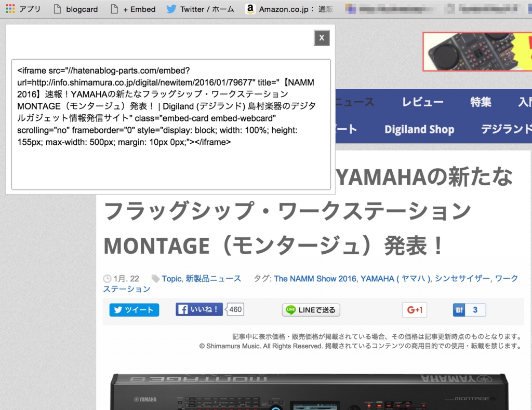Screen dimensions: 532x410
Task: Open the 新製品ニュース category link
Action: 213,279
